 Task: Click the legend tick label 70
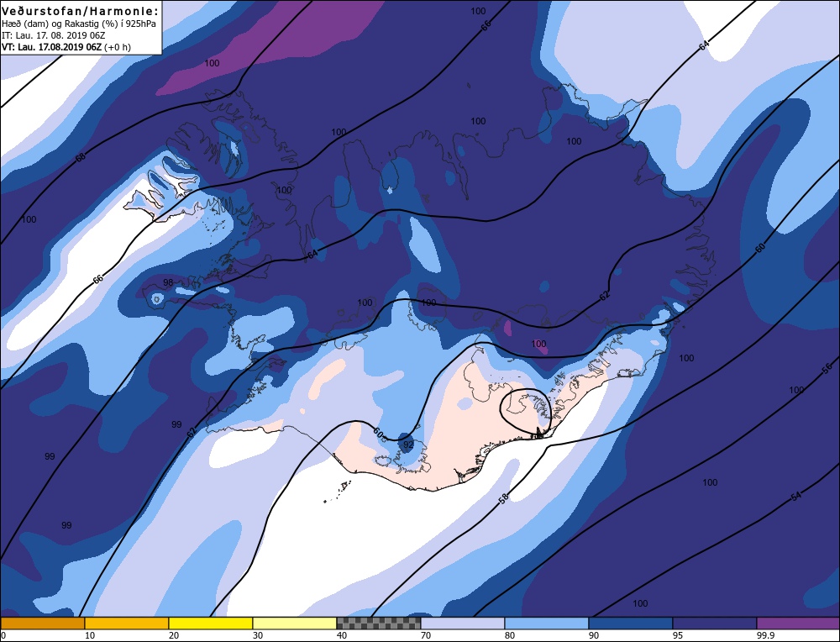[x=426, y=635]
